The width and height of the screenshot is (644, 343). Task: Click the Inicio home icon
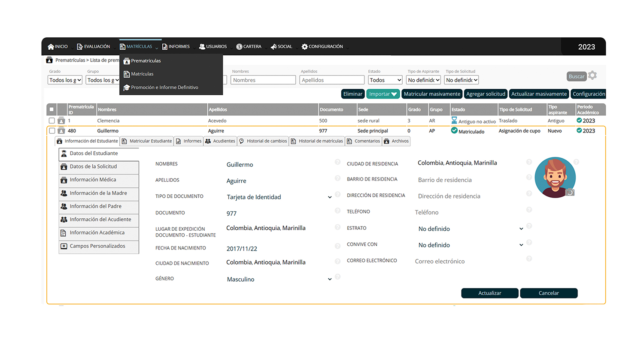(x=51, y=47)
